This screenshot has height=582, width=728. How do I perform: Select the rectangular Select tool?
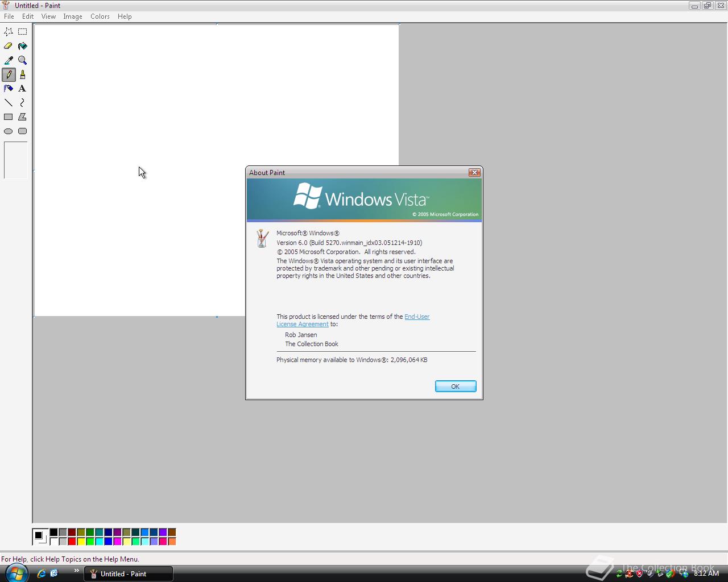click(x=22, y=32)
